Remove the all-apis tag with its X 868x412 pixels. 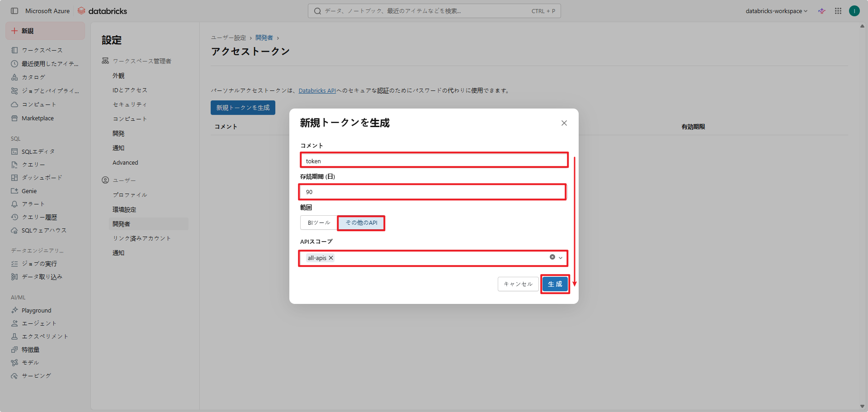click(331, 258)
